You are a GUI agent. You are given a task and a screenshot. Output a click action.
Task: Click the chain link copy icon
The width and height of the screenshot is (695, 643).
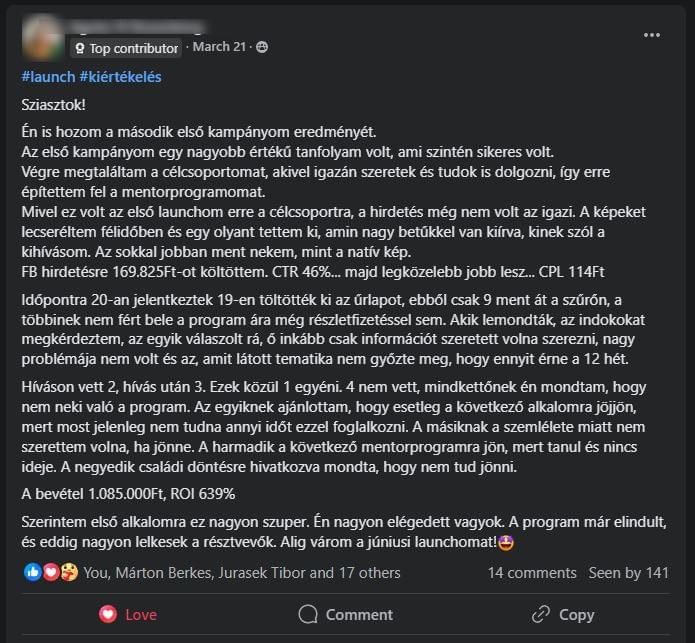[x=541, y=615]
